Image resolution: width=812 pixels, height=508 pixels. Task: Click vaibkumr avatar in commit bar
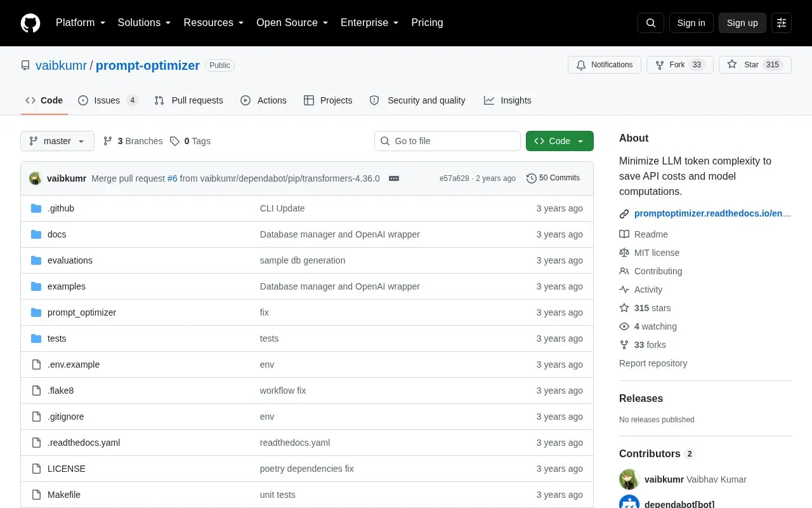(x=36, y=178)
